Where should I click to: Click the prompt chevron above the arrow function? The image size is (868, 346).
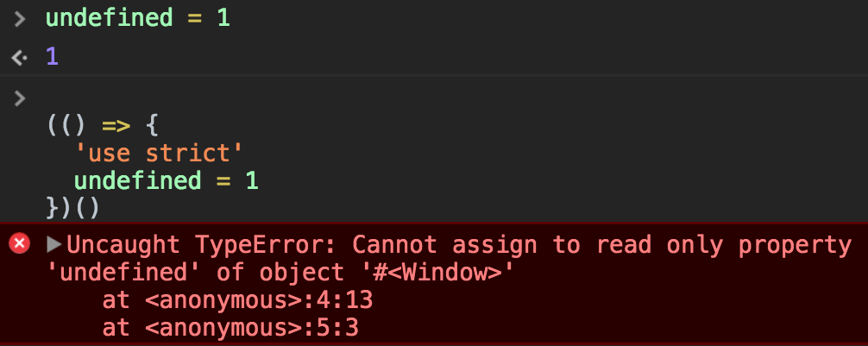coord(20,98)
